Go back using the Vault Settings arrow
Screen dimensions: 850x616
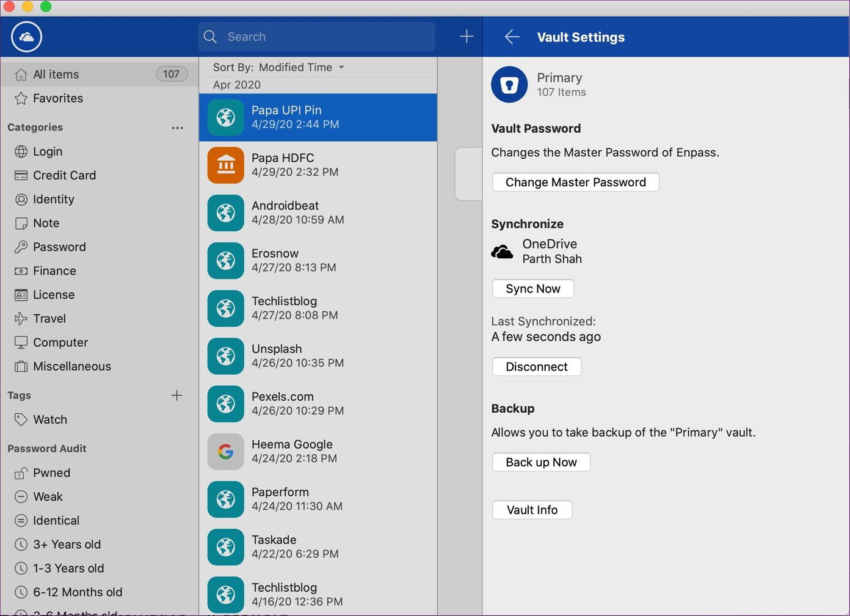pyautogui.click(x=512, y=37)
